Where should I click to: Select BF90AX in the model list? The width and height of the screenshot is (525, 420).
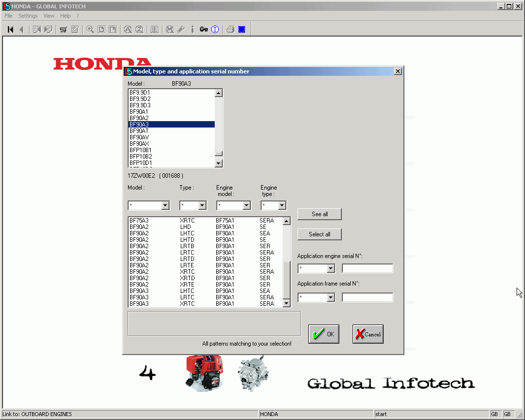pos(171,144)
